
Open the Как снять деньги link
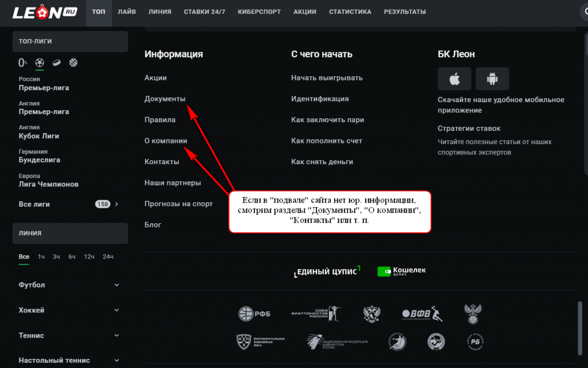(322, 162)
